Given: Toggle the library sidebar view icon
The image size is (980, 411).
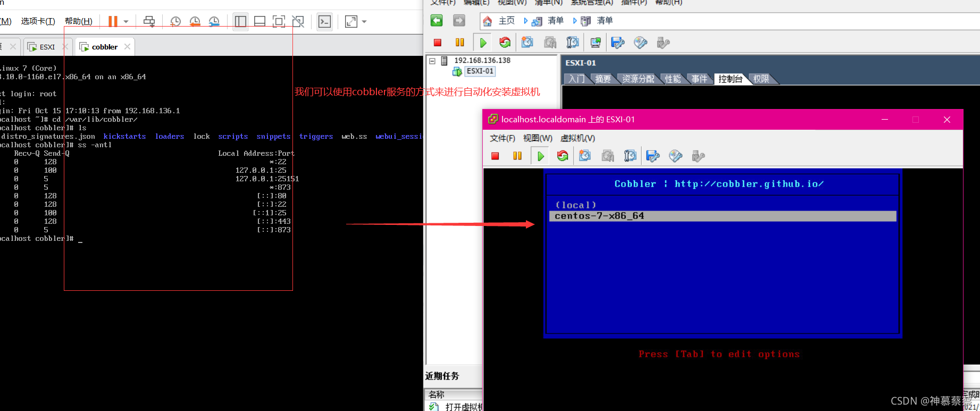Looking at the screenshot, I should pyautogui.click(x=240, y=21).
